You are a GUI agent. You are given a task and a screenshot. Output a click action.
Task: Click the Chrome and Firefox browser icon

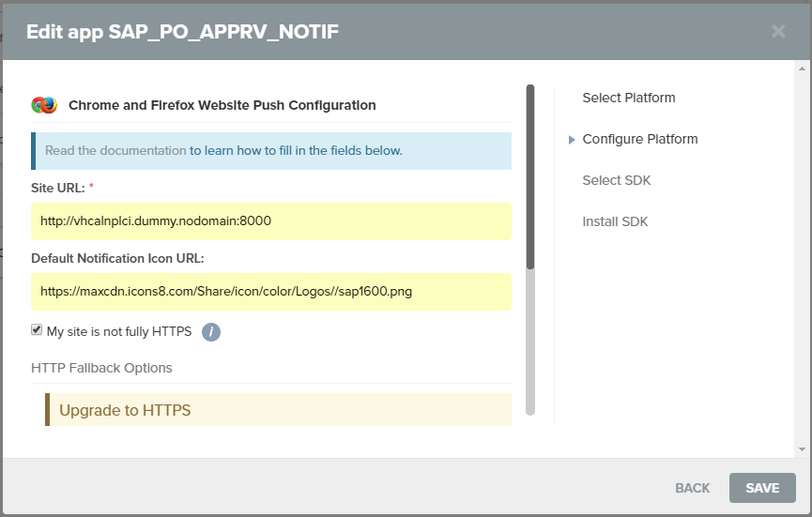(44, 105)
